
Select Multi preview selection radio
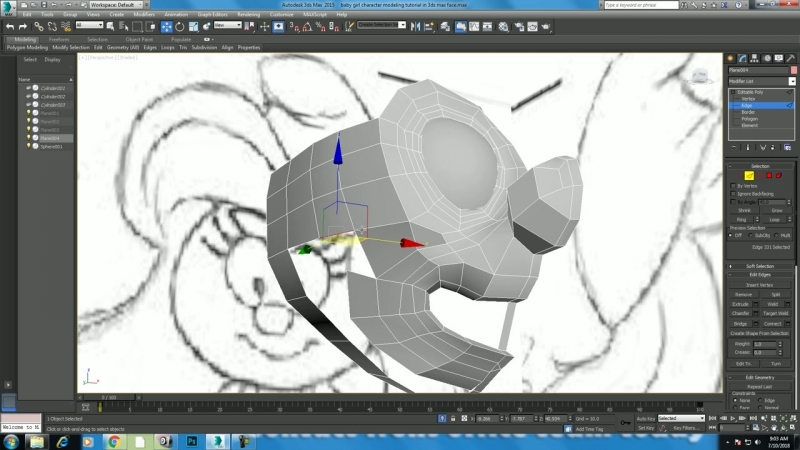[777, 235]
